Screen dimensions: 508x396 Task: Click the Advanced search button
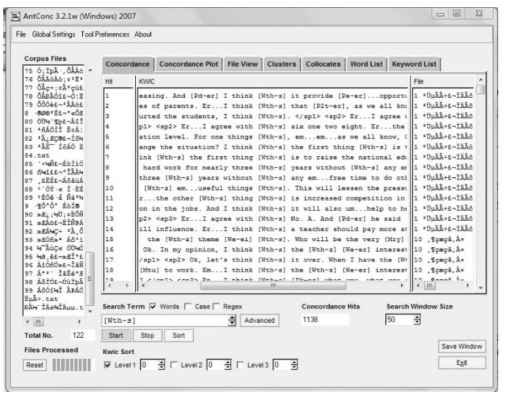(259, 320)
